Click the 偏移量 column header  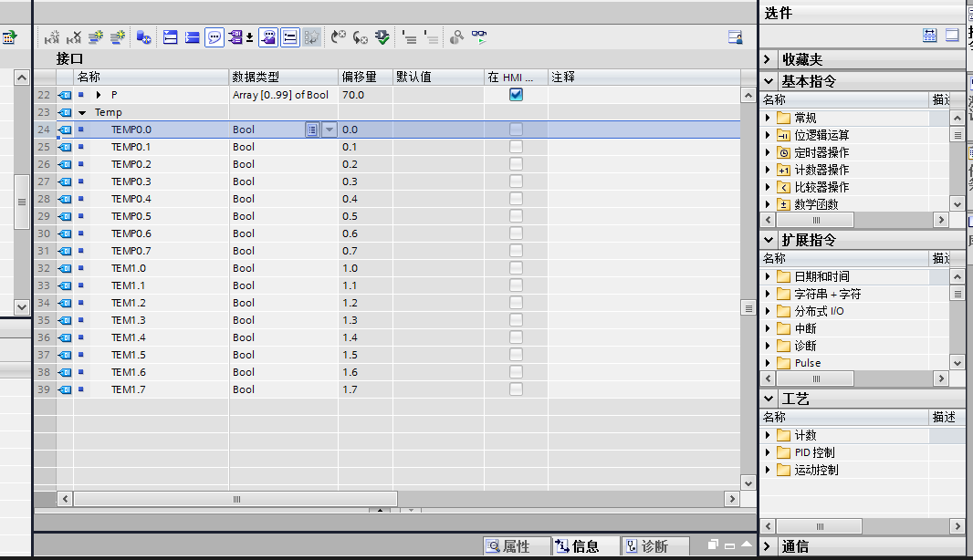click(x=365, y=77)
